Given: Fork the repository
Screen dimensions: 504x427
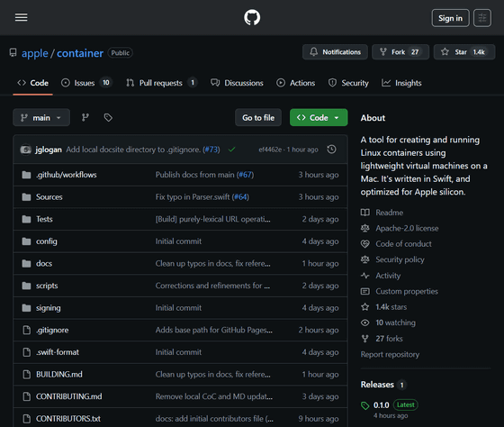Looking at the screenshot, I should [x=400, y=52].
